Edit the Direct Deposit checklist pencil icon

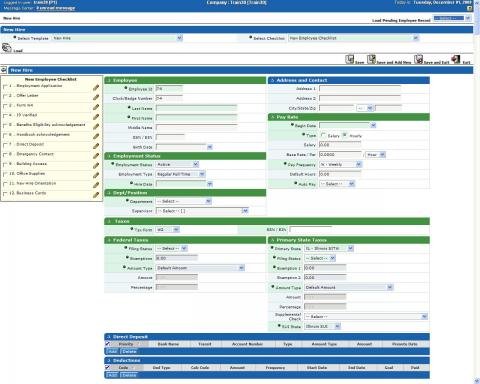coord(96,146)
